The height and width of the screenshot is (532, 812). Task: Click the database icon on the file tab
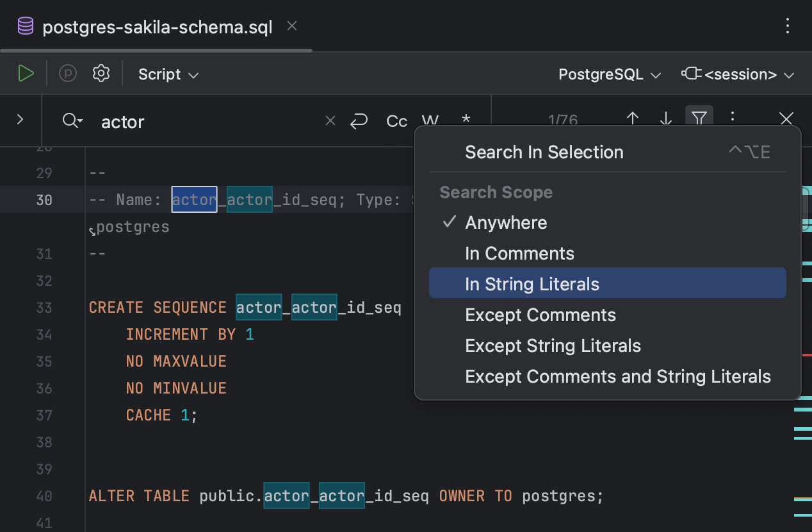[x=25, y=26]
